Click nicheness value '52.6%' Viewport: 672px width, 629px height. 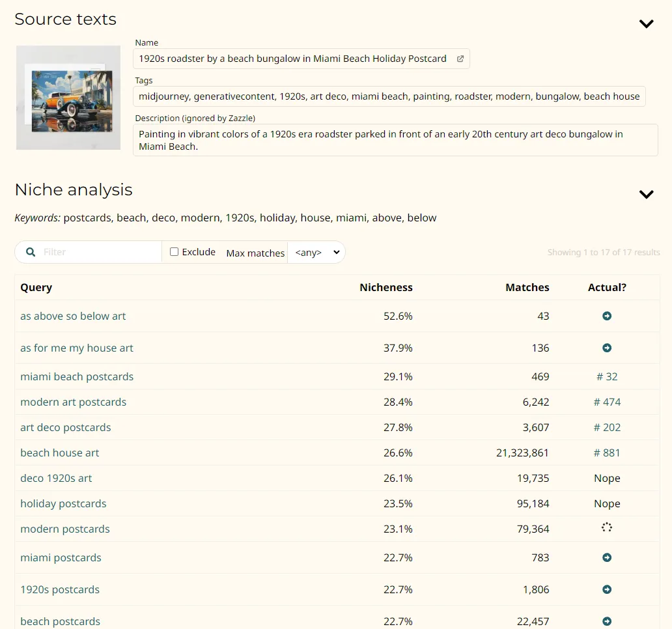(x=398, y=316)
